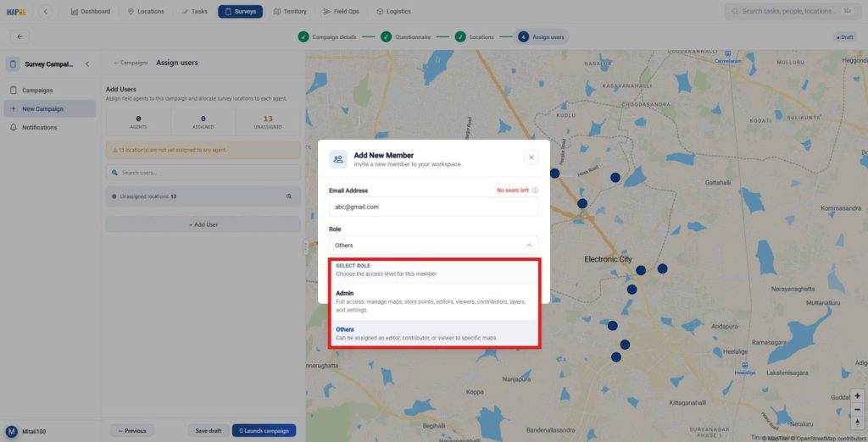Click the Unassigned count card
The width and height of the screenshot is (868, 442).
268,122
